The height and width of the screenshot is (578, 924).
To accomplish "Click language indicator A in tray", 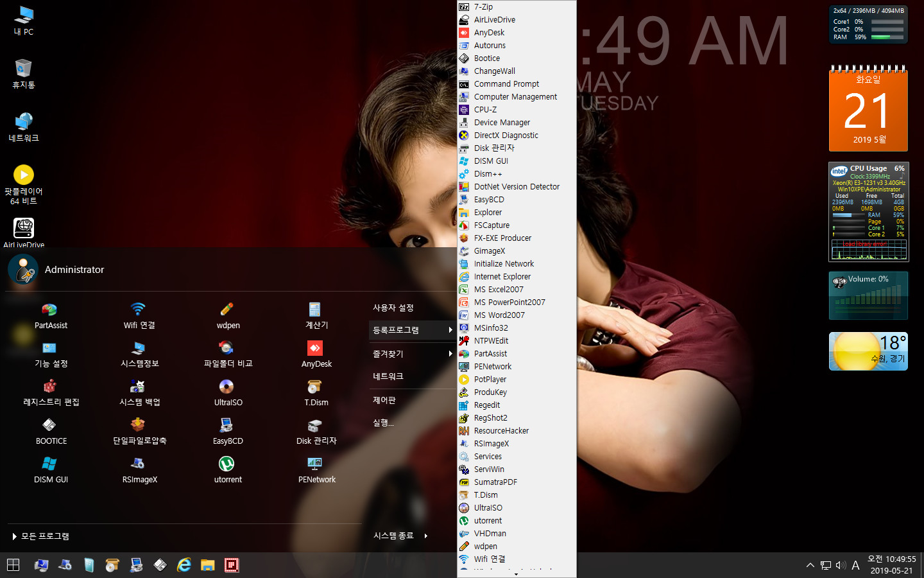I will (855, 565).
